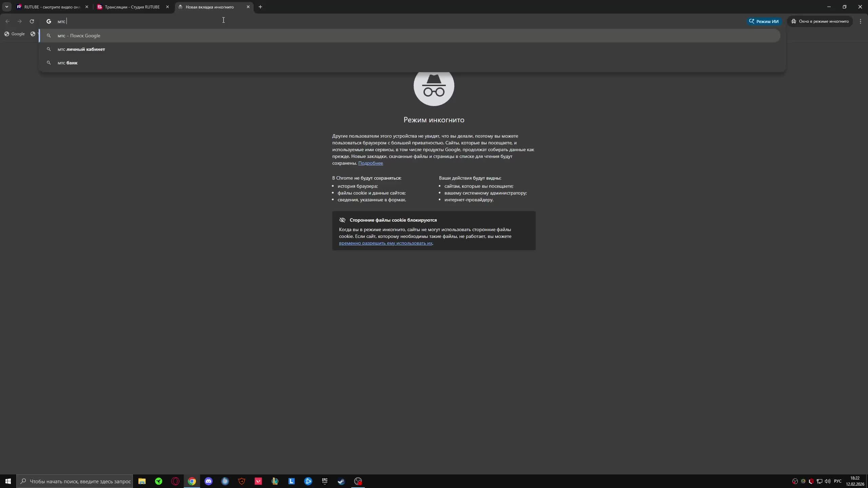Image resolution: width=868 pixels, height=488 pixels.
Task: Click the new tab plus button
Action: (x=260, y=7)
